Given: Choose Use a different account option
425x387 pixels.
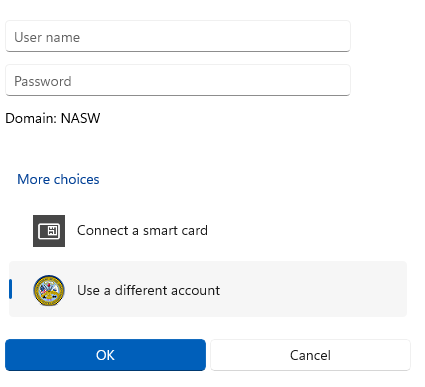Looking at the screenshot, I should tap(208, 289).
